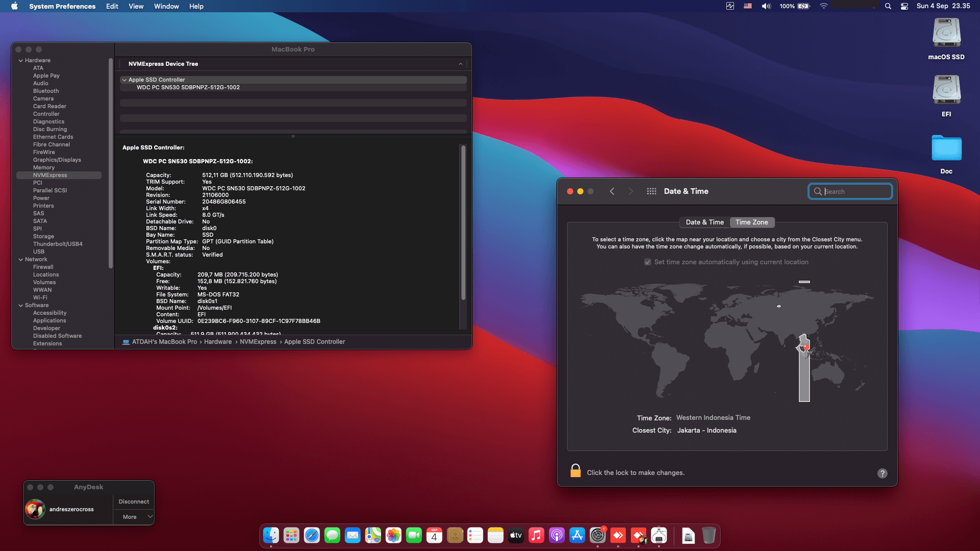Click System Information icon in the dock

click(x=659, y=535)
